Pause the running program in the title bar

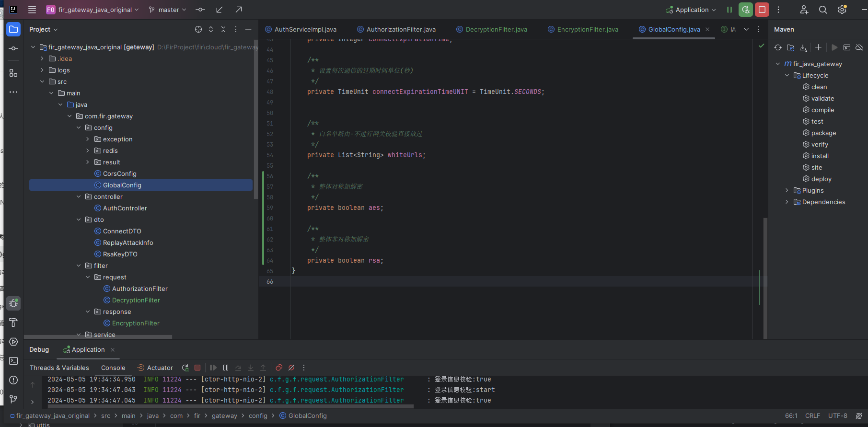tap(729, 10)
